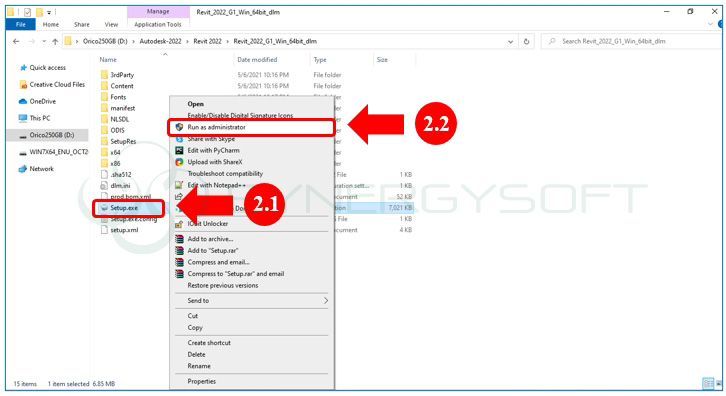
Task: Open the Share ribbon tab
Action: click(x=81, y=25)
